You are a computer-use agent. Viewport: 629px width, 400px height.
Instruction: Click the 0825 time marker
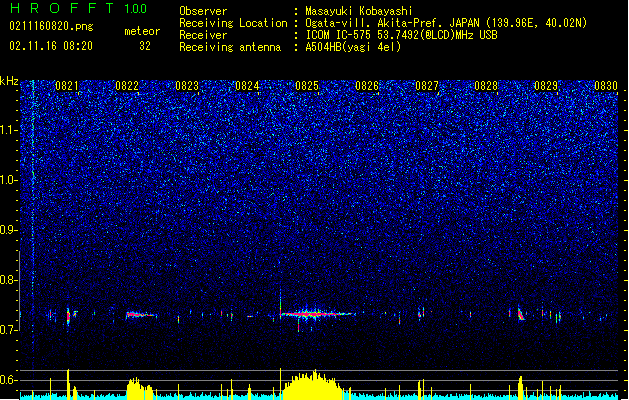307,86
